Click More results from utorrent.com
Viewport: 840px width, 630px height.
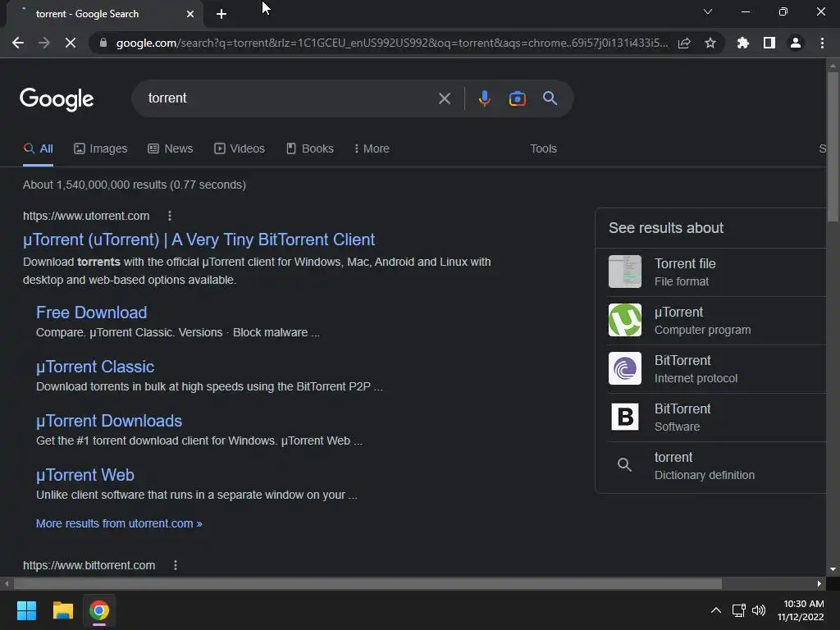(x=119, y=523)
